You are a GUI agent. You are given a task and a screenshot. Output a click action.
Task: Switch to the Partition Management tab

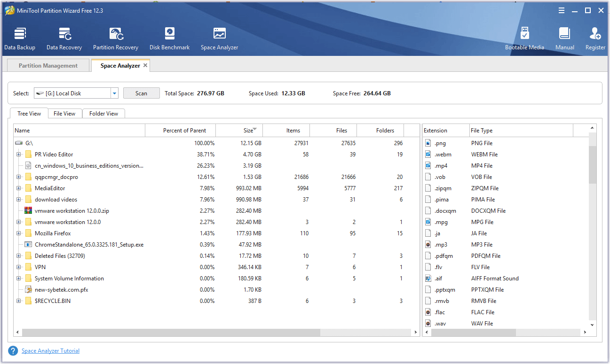coord(48,65)
